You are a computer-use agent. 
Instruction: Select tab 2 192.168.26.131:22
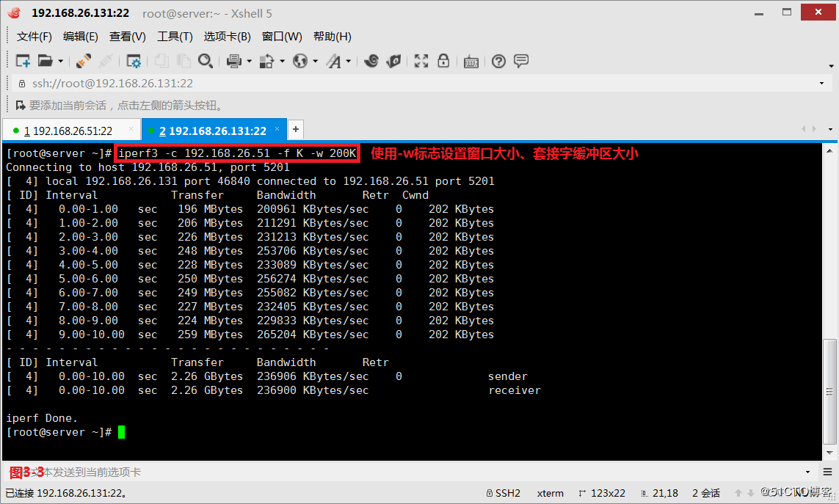coord(213,131)
